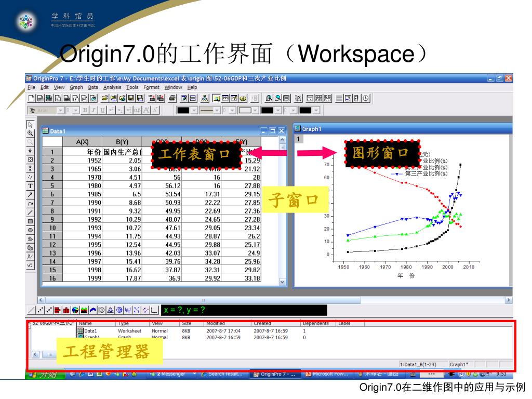Click the last black color swatch
The height and width of the screenshot is (399, 532).
[305, 110]
